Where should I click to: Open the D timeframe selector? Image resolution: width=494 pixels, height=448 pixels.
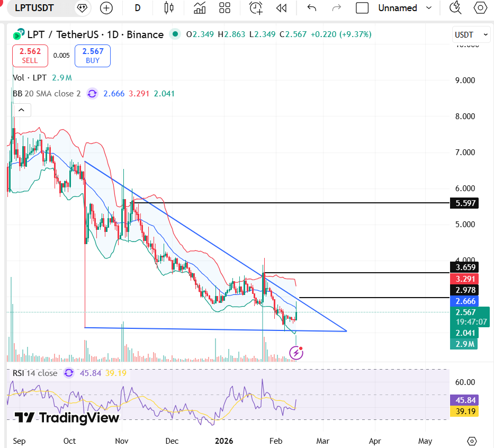click(x=137, y=8)
